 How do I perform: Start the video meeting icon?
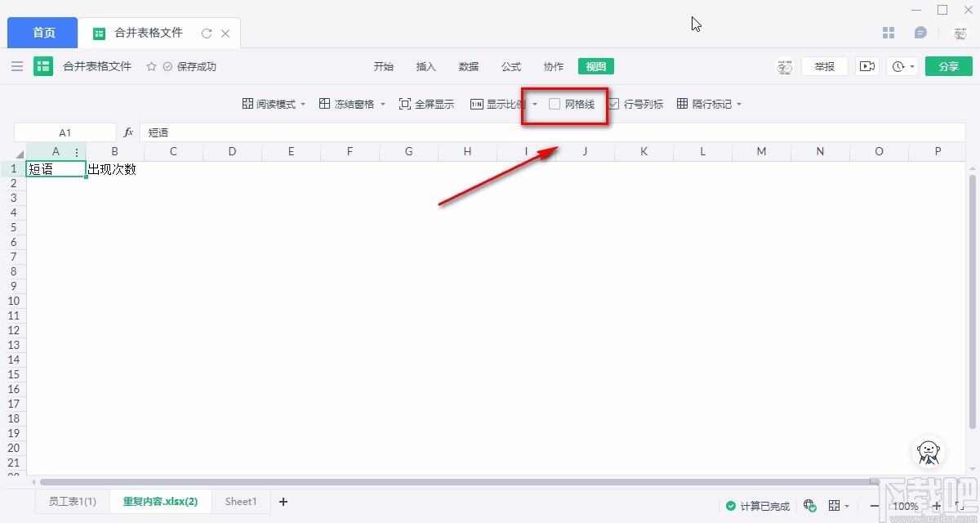tap(866, 66)
